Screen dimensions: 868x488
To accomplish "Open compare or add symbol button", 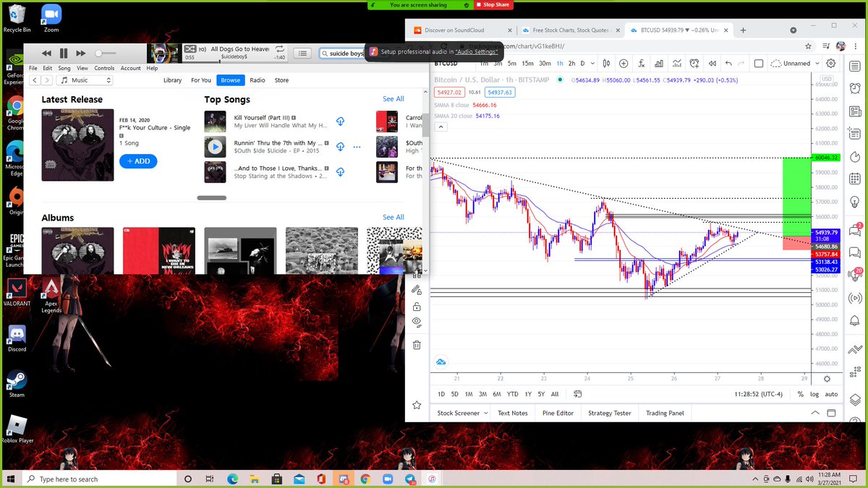I will point(624,64).
